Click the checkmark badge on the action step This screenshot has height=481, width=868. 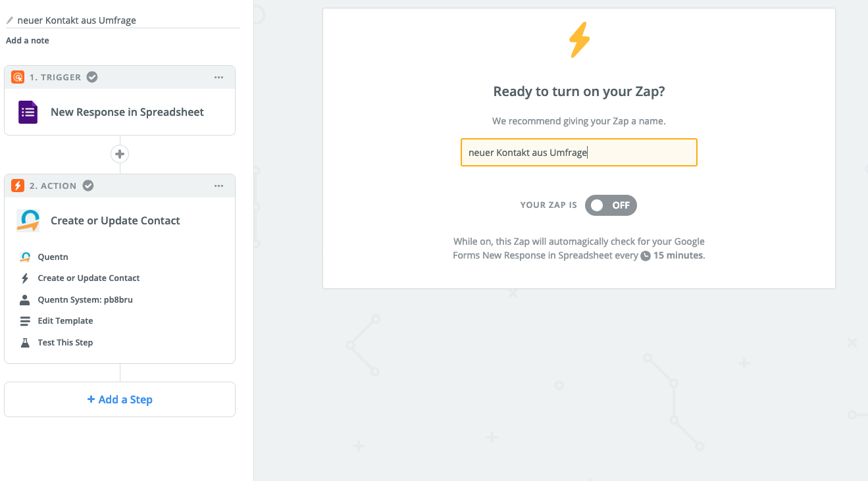click(x=88, y=185)
